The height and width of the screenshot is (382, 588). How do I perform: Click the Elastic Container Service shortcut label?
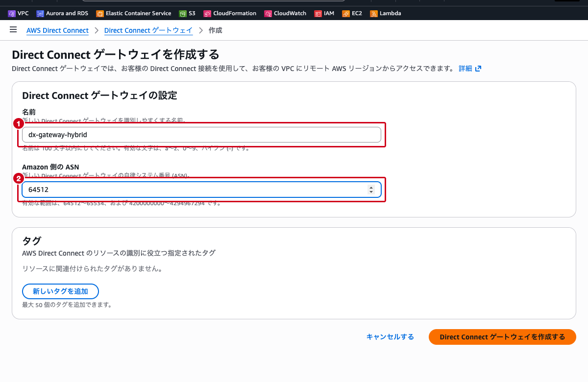pyautogui.click(x=139, y=14)
